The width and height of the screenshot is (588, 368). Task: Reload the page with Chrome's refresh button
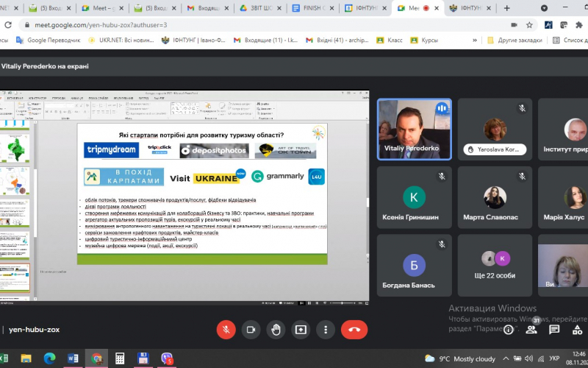point(8,25)
